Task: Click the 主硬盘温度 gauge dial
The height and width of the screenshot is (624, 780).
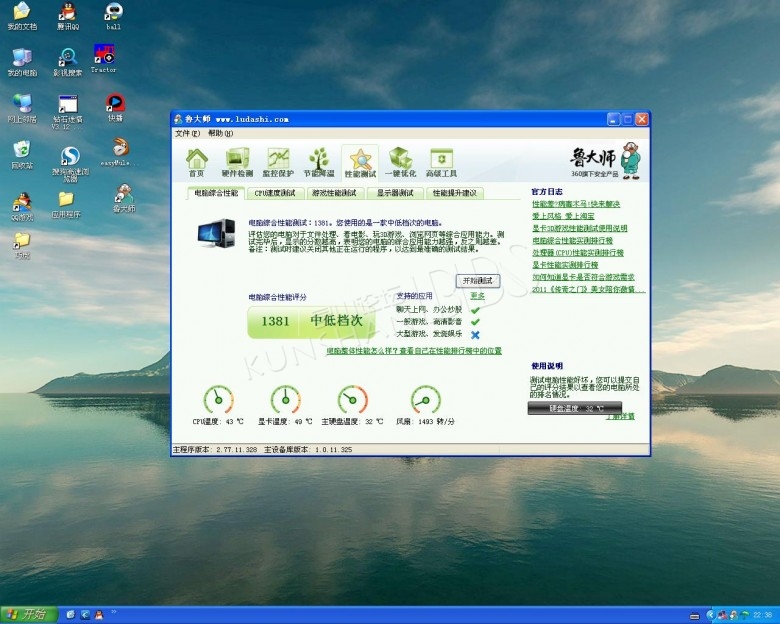Action: pyautogui.click(x=353, y=399)
